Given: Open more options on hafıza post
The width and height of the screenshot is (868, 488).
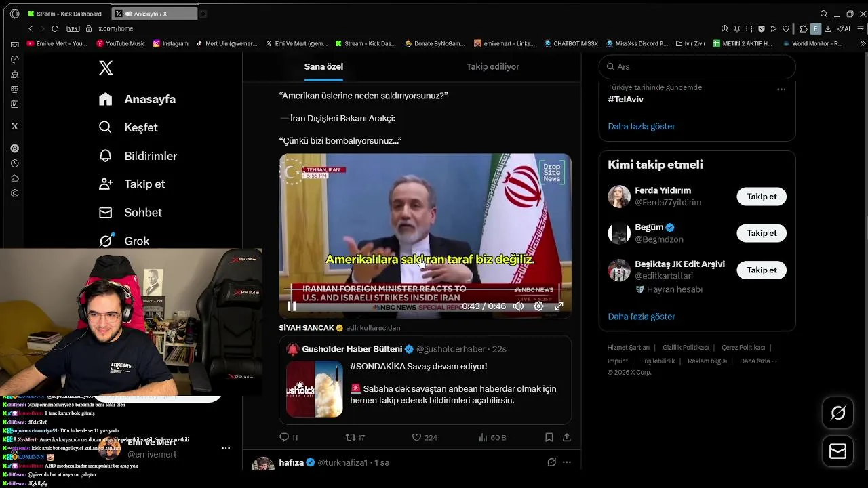Looking at the screenshot, I should click(567, 462).
